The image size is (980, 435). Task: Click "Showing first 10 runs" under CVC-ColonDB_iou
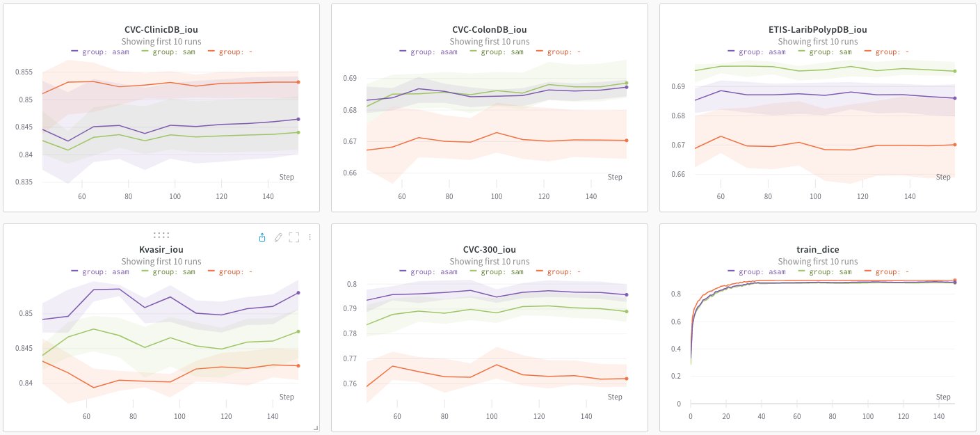(x=490, y=42)
